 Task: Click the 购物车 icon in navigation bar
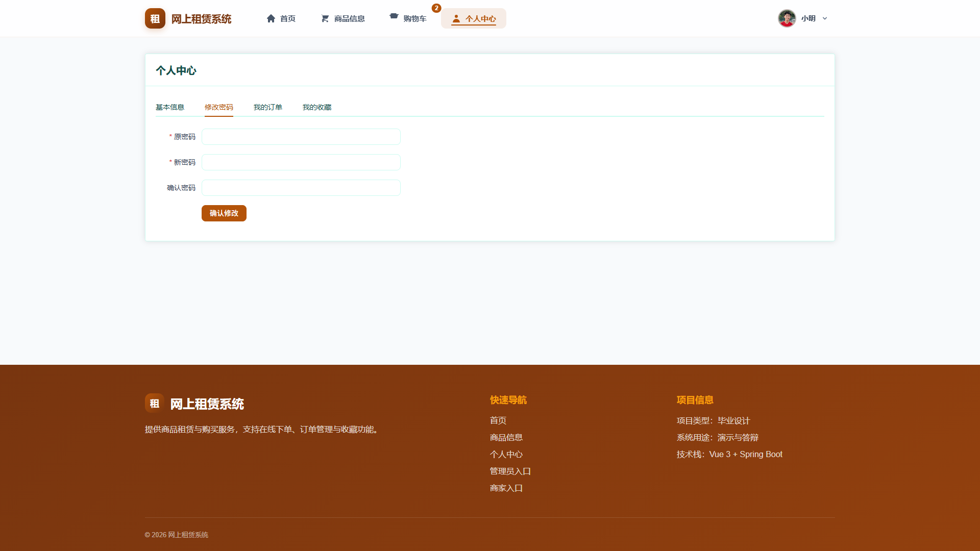click(x=394, y=16)
